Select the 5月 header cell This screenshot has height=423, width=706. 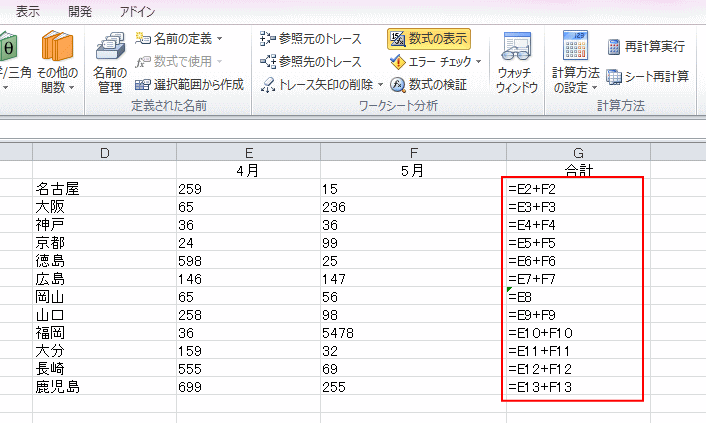coord(413,170)
